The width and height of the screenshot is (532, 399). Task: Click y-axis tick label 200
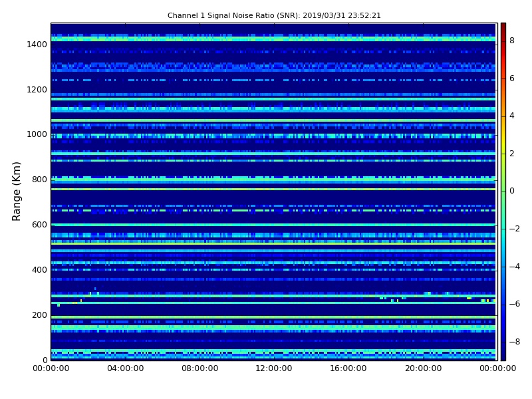[x=39, y=315]
